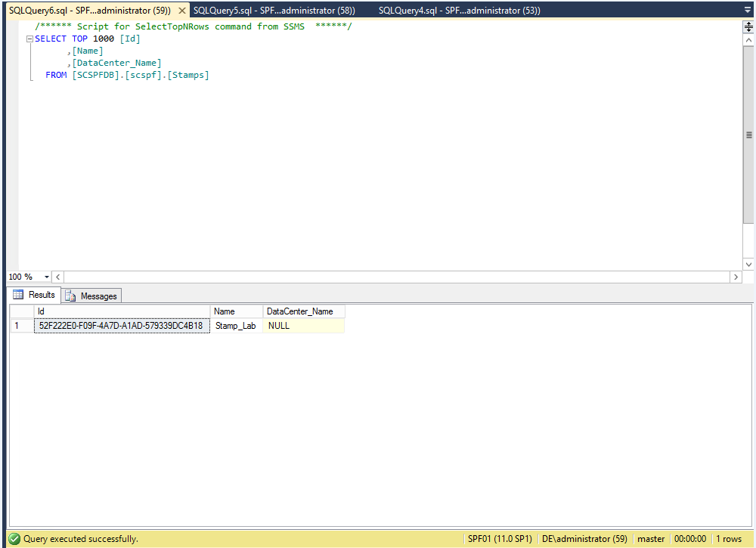
Task: Close the SQLQuery6.sql tab
Action: tap(181, 11)
